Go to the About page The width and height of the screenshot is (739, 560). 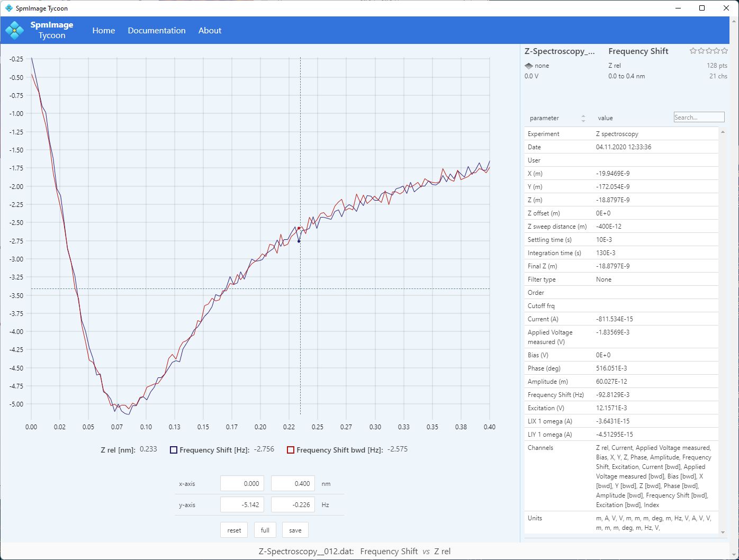tap(210, 31)
